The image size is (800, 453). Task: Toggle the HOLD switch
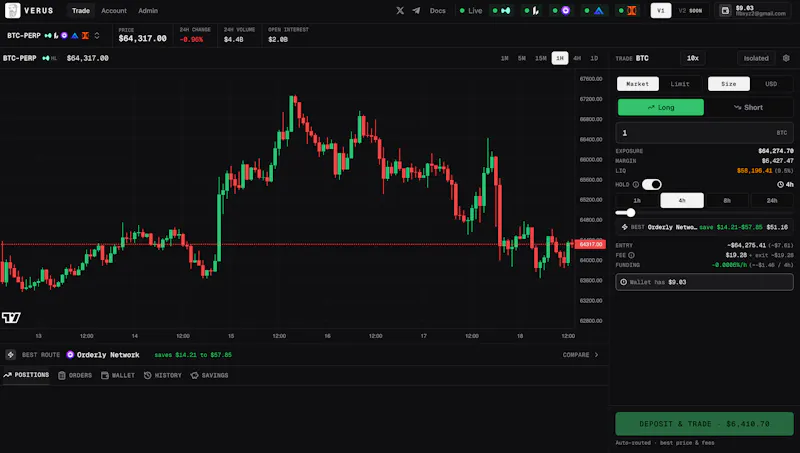652,185
